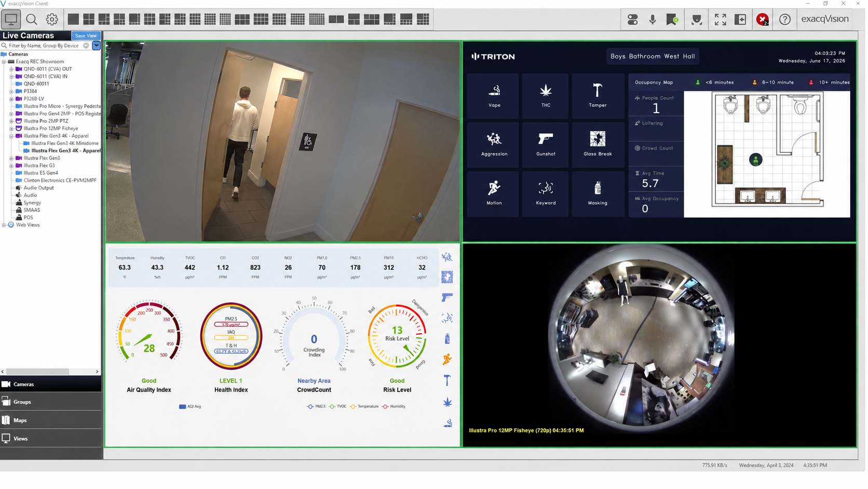Screen dimensions: 868x489
Task: Click the Air Quality Index gauge
Action: (x=149, y=332)
